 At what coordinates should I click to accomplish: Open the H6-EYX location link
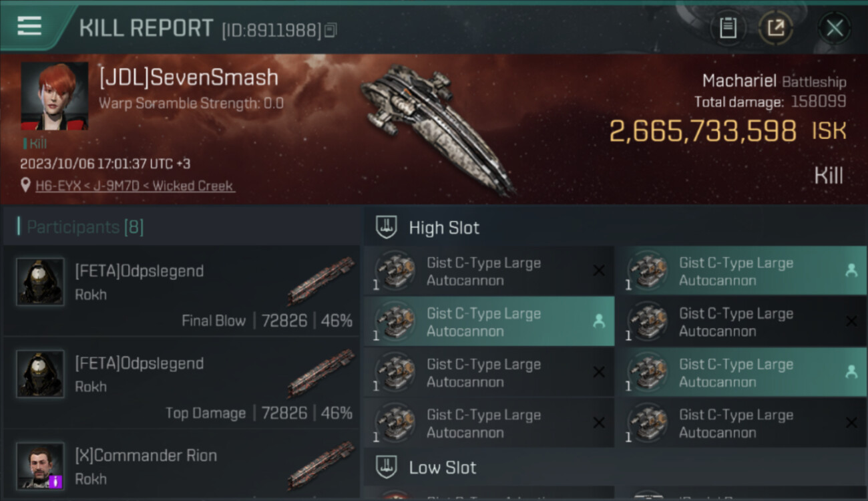135,186
